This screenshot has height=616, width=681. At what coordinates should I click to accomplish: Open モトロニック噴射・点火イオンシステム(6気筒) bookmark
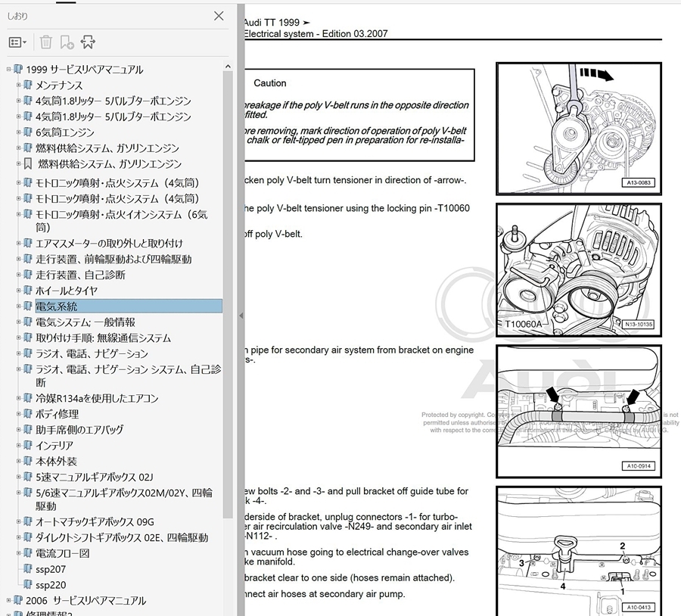122,221
